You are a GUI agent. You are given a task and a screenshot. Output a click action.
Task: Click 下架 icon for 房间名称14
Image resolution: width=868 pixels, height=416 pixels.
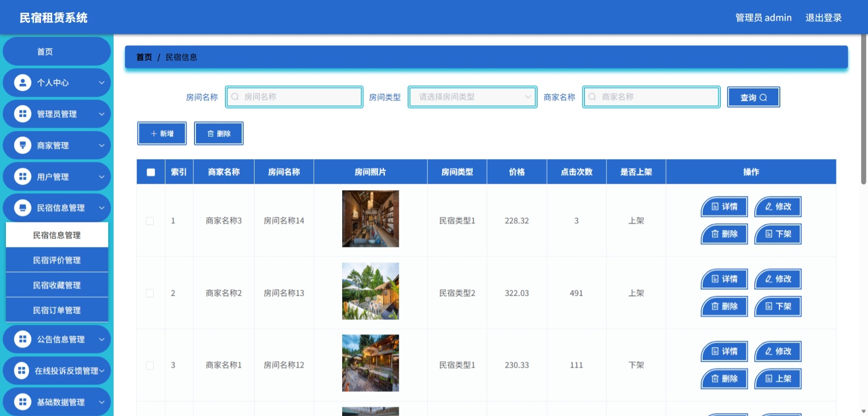(x=769, y=234)
